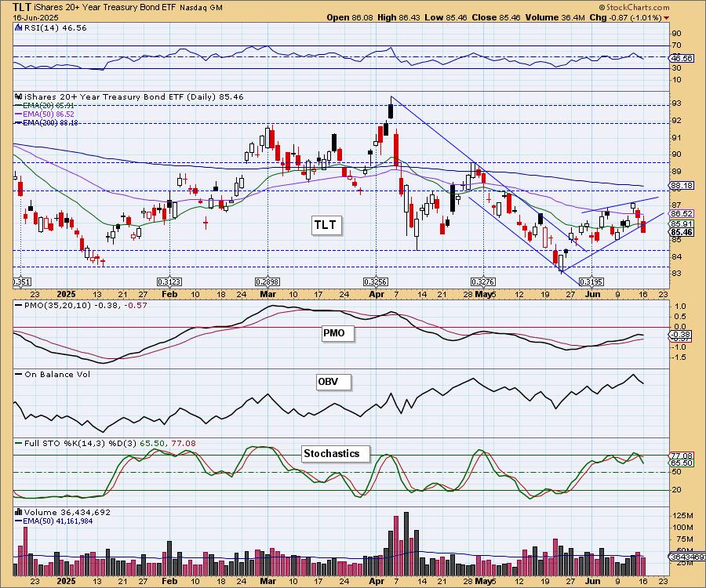Click the PMO annotation box
This screenshot has width=706, height=588.
point(337,333)
